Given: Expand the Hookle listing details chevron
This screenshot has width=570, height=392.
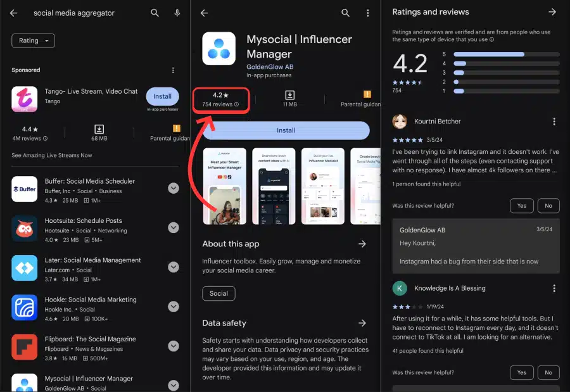Looking at the screenshot, I should [173, 307].
